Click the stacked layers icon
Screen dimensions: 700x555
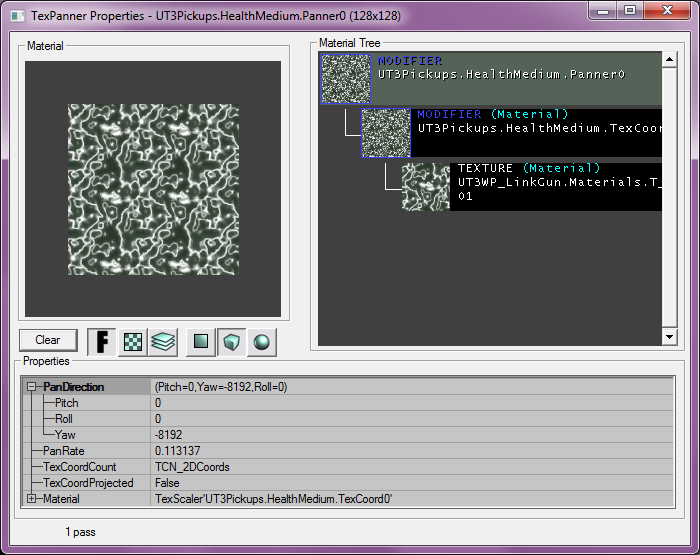[x=163, y=341]
